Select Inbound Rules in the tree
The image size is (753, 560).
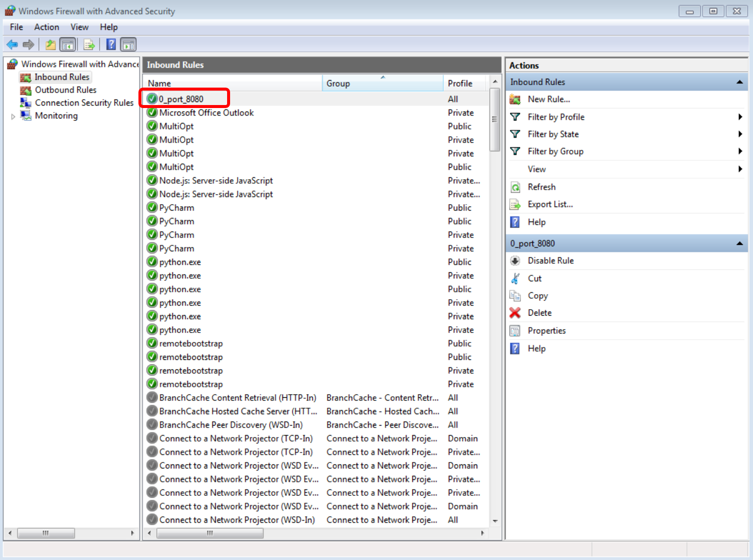[62, 77]
